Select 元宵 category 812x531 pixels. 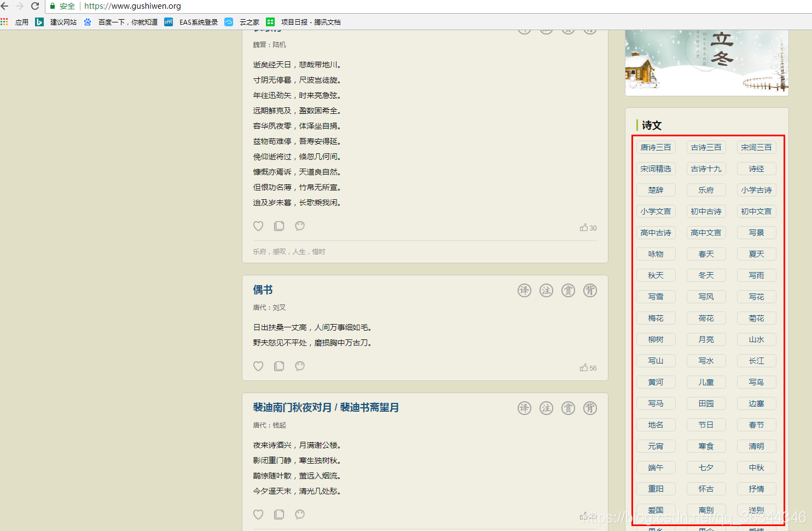656,446
